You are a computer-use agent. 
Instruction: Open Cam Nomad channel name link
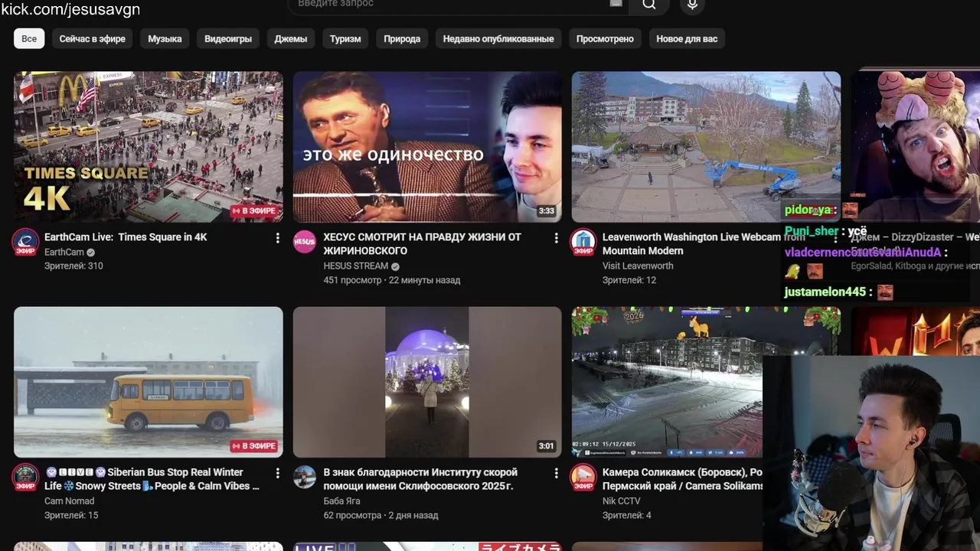coord(69,501)
